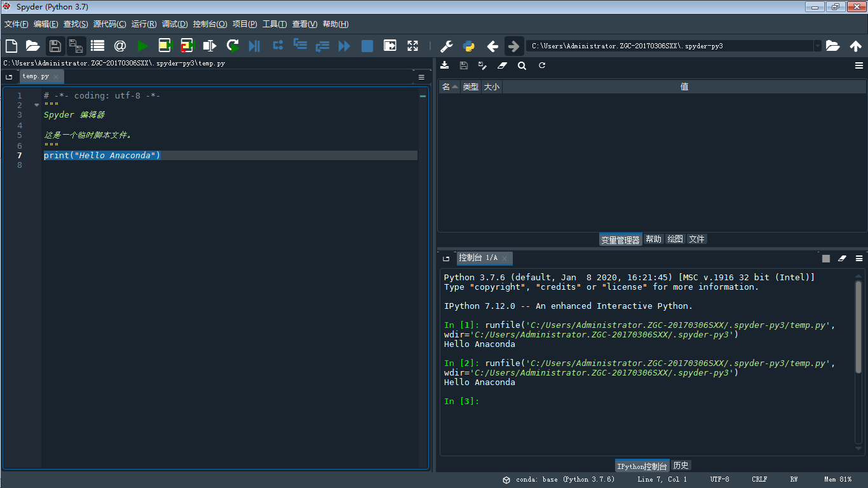868x488 pixels.
Task: Switch to 绘图 tab
Action: [675, 240]
